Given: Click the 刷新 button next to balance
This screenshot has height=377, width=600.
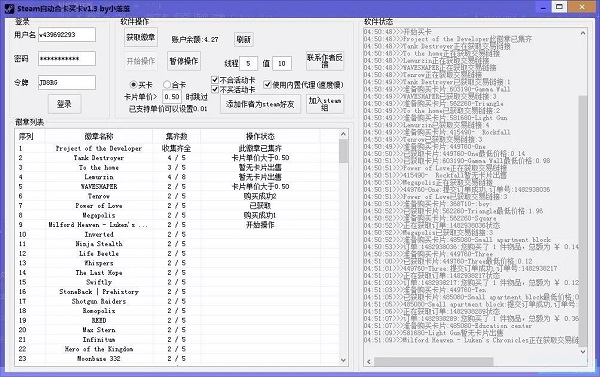Looking at the screenshot, I should click(x=243, y=39).
